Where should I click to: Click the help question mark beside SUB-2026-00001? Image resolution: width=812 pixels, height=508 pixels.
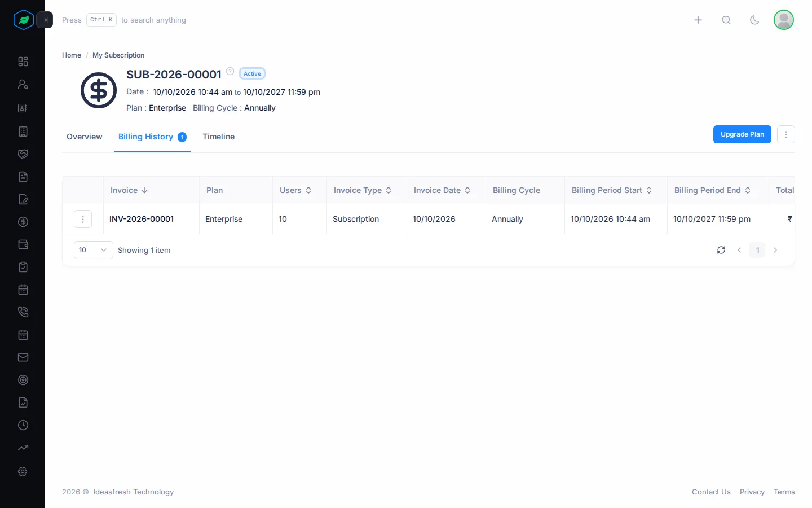[230, 71]
